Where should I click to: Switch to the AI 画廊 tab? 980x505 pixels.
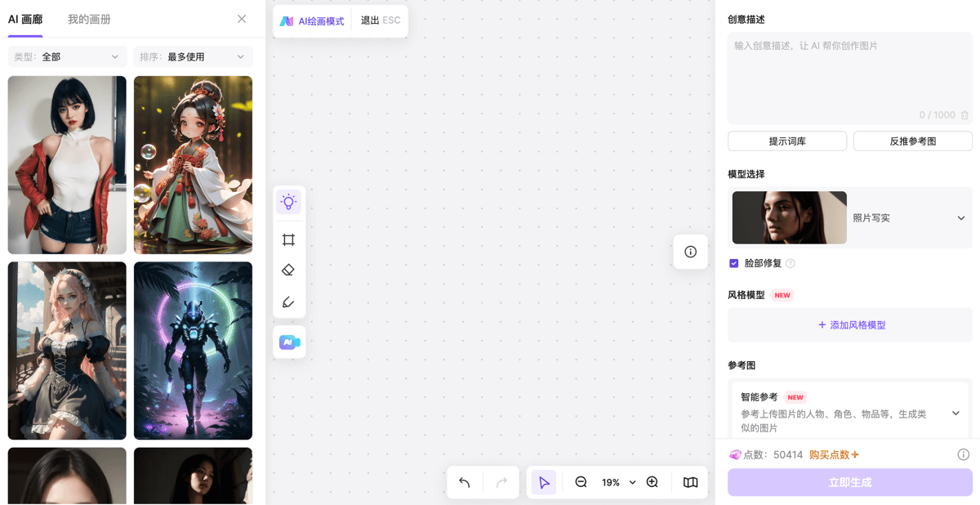click(x=25, y=19)
